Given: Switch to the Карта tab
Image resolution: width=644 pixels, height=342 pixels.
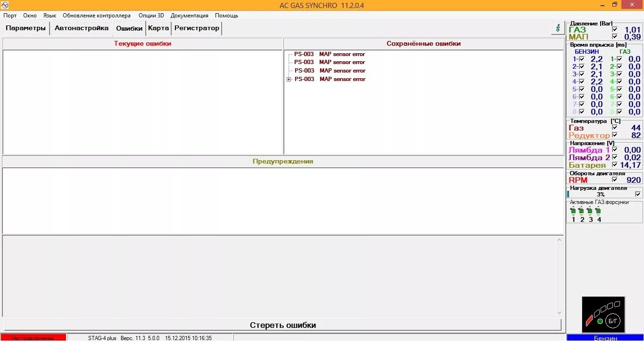Looking at the screenshot, I should click(x=158, y=28).
